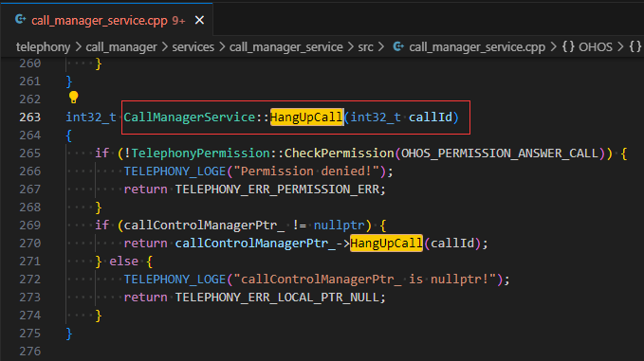Close the call_manager_service.cpp tab
This screenshot has height=361, width=644.
(x=199, y=20)
